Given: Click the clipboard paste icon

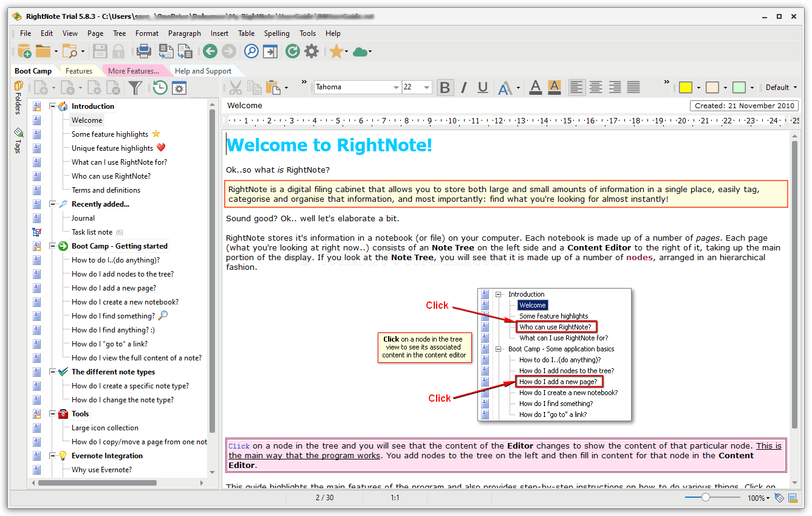Looking at the screenshot, I should click(273, 88).
